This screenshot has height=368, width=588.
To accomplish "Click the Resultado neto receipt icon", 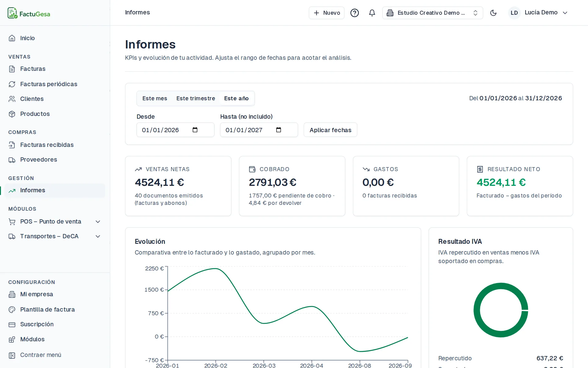I will pos(480,169).
